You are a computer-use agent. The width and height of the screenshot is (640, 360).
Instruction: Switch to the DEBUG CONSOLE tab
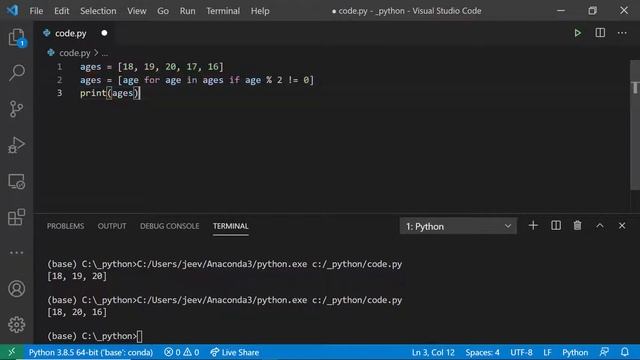tap(169, 226)
